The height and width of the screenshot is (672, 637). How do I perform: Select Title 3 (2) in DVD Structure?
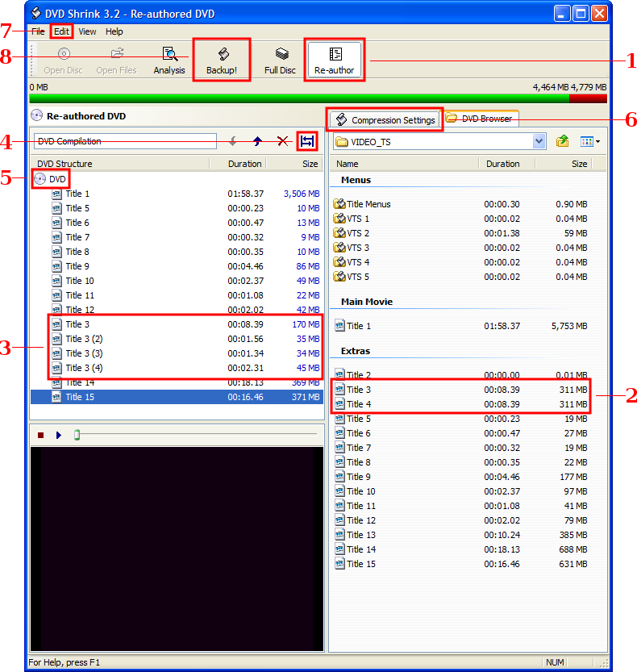(84, 339)
